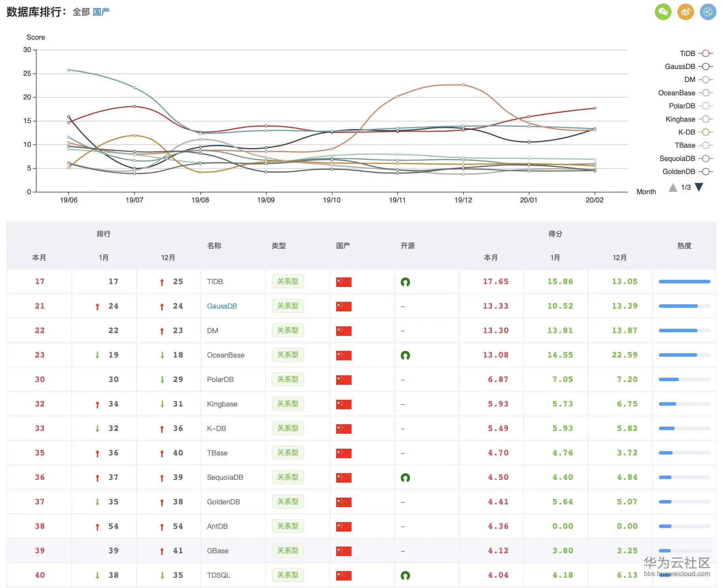Switch to the 国产 ranking filter
Viewport: 722px width, 588px height.
[x=101, y=12]
